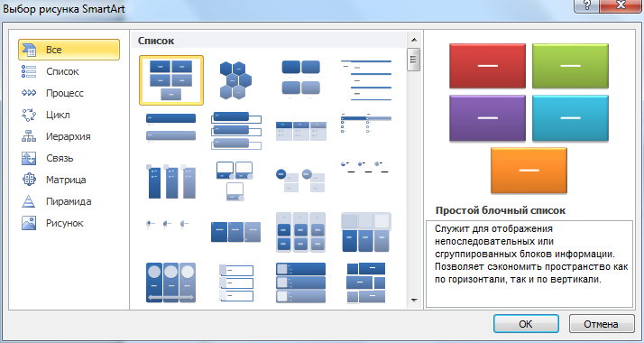Viewport: 644px width, 343px height.
Task: Pick the three tall vertical columns layout
Action: click(x=170, y=181)
